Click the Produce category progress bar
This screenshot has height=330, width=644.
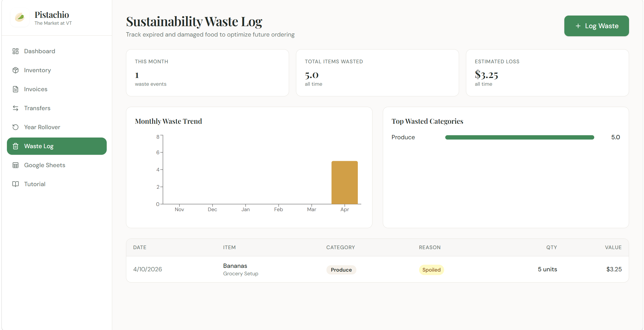[519, 138]
